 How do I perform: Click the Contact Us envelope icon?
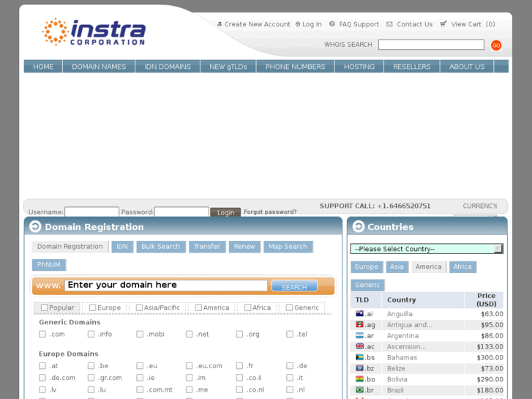[x=389, y=24]
